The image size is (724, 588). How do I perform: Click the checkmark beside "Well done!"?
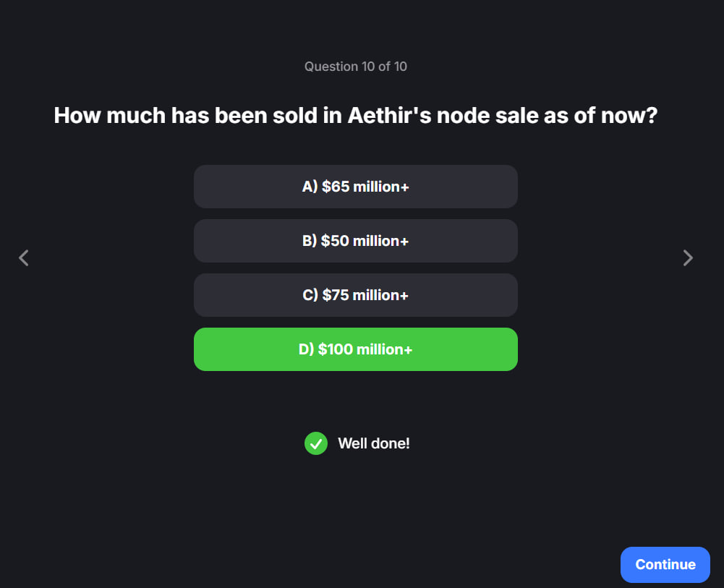point(316,443)
